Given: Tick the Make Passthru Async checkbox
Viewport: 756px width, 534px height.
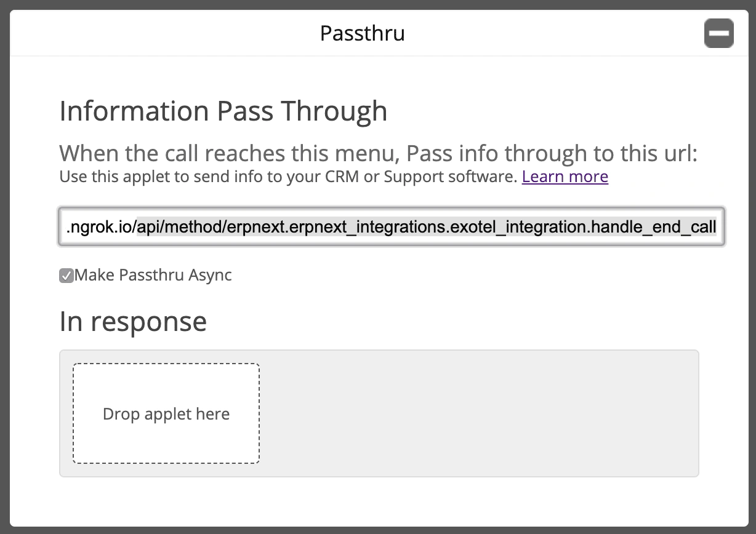Looking at the screenshot, I should click(66, 276).
